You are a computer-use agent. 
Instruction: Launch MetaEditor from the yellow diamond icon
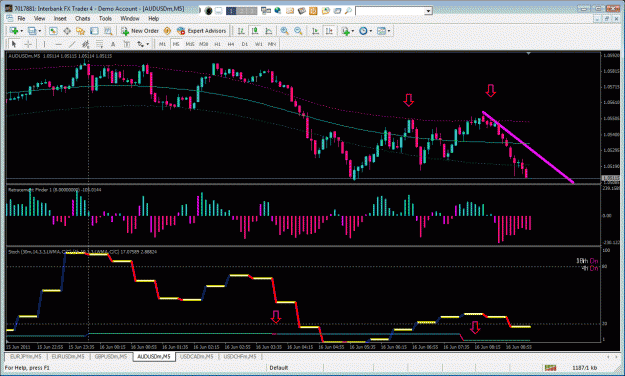tap(167, 31)
